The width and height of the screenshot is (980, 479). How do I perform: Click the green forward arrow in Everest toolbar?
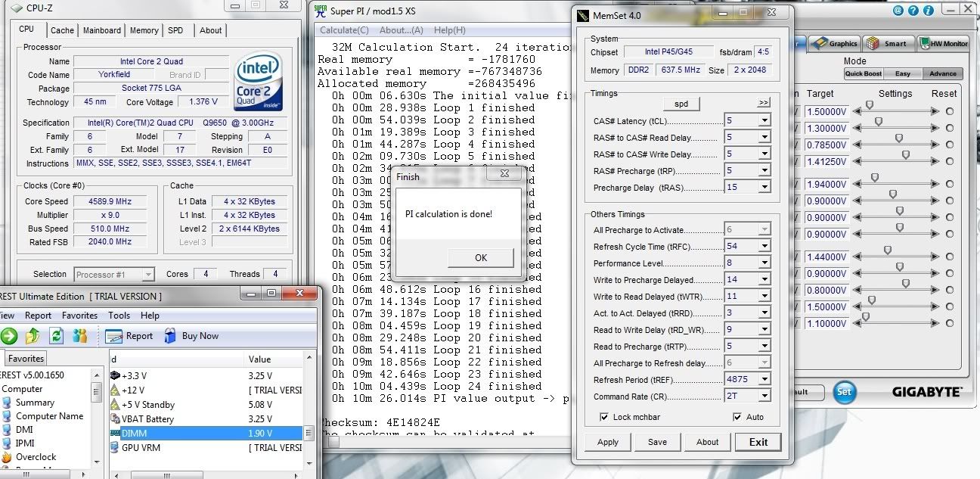click(9, 336)
